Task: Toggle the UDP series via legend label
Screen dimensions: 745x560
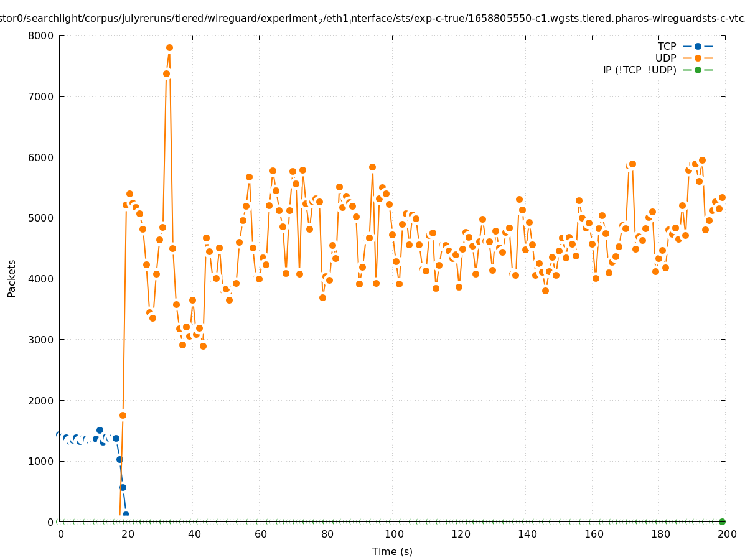Action: point(665,58)
